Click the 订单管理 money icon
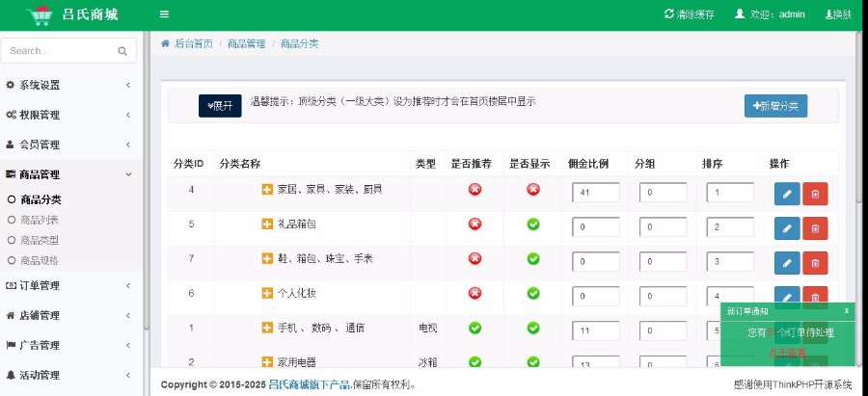 point(10,285)
